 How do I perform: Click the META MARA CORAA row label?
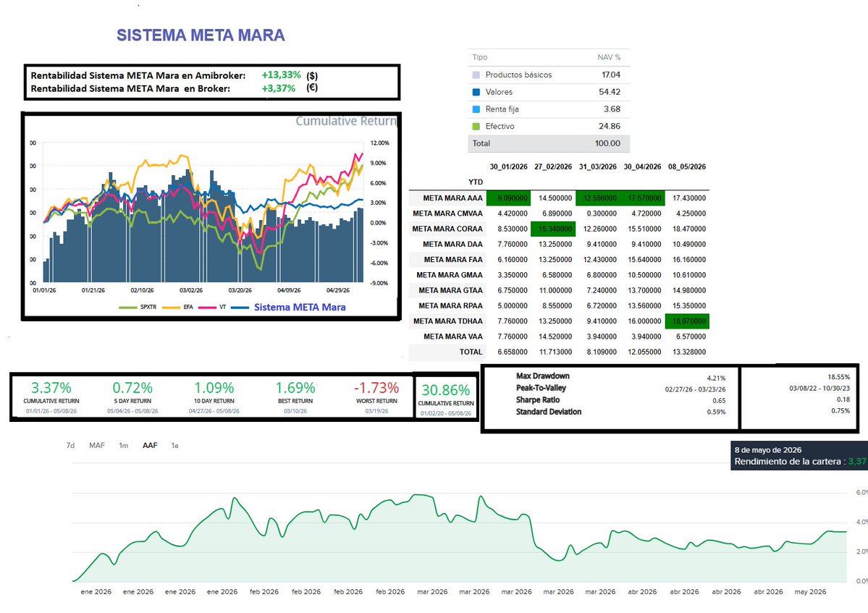pos(447,229)
